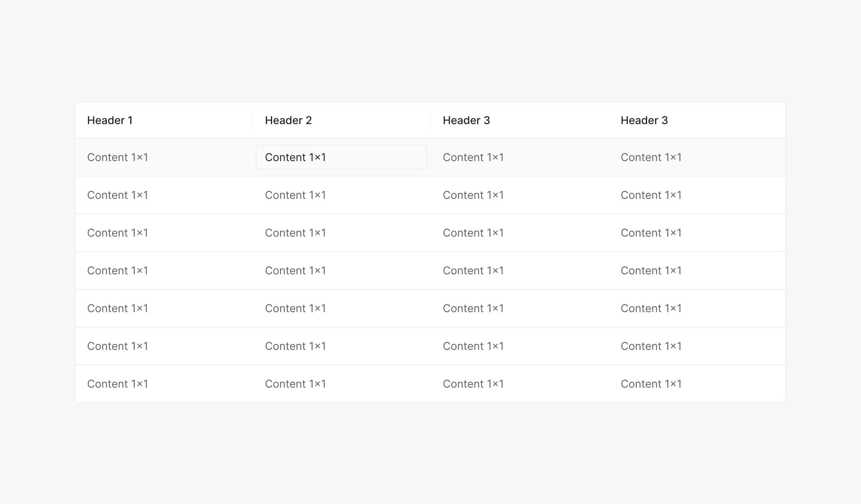Image resolution: width=861 pixels, height=504 pixels.
Task: Click the Header 1 column header
Action: coord(110,120)
